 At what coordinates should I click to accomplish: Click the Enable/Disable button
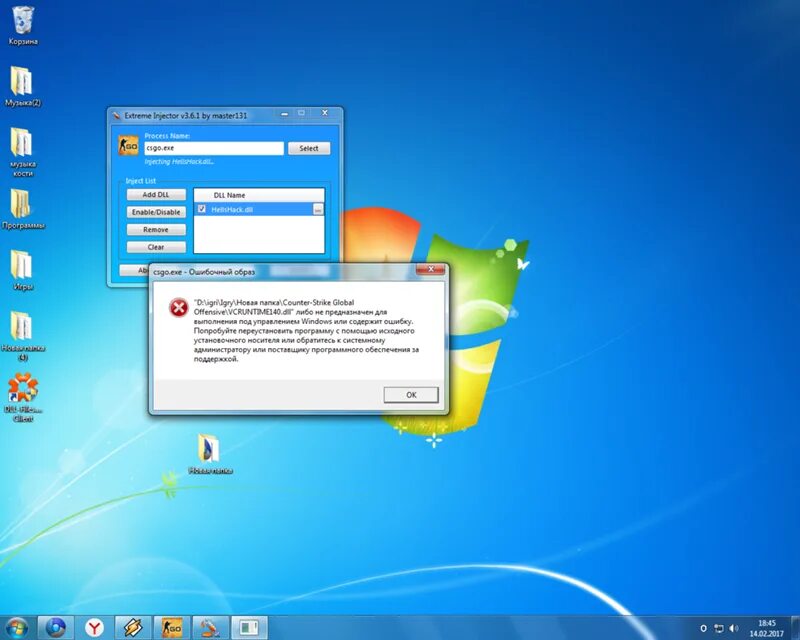(x=156, y=212)
